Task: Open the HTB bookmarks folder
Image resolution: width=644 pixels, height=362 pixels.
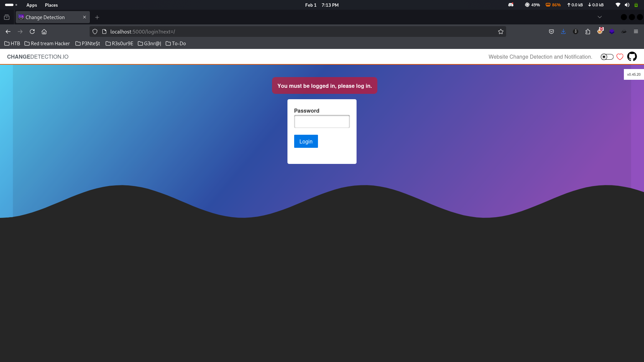Action: 12,44
